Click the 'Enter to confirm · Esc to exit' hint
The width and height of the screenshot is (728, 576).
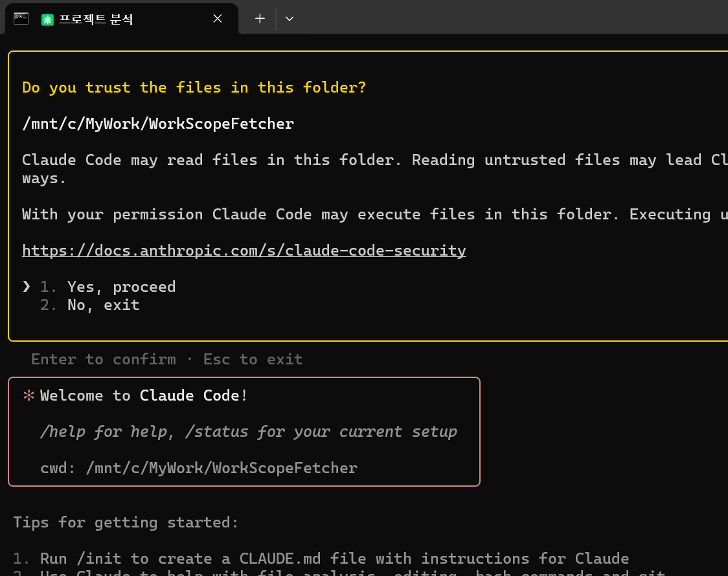[x=166, y=359]
